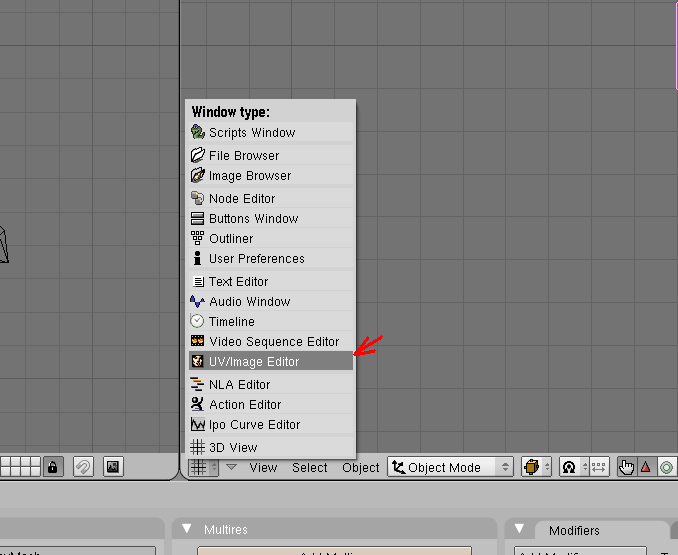This screenshot has width=678, height=555.
Task: Collapse the Modifiers panel triangle
Action: tap(519, 529)
